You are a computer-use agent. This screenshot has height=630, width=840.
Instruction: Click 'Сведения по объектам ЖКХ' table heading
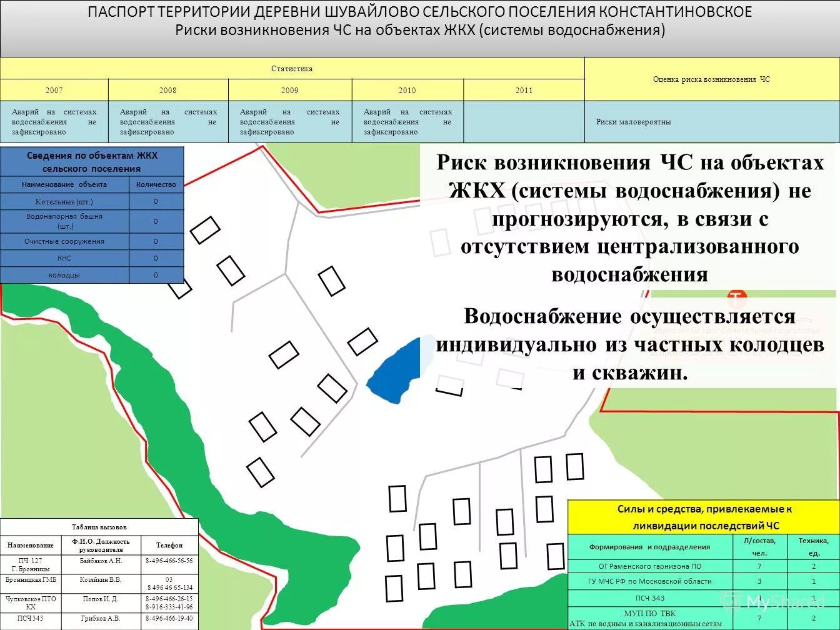[92, 162]
